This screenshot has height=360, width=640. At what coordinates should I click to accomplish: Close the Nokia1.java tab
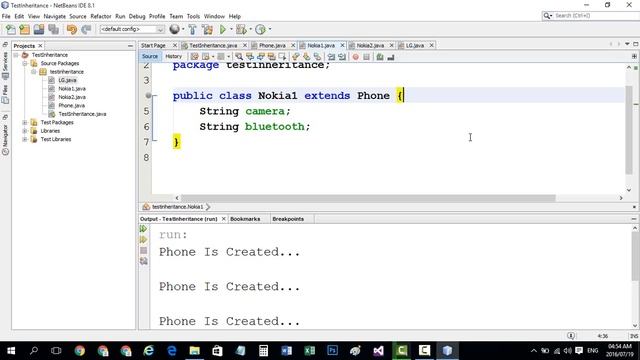pyautogui.click(x=342, y=45)
